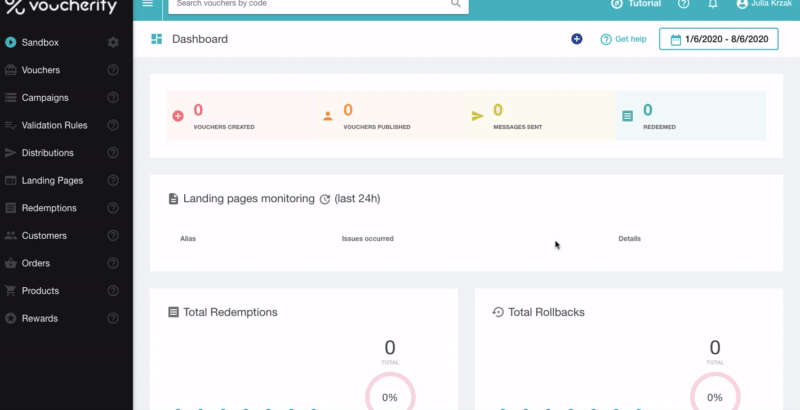Image resolution: width=800 pixels, height=410 pixels.
Task: Open the Tutorial compass icon
Action: click(617, 4)
